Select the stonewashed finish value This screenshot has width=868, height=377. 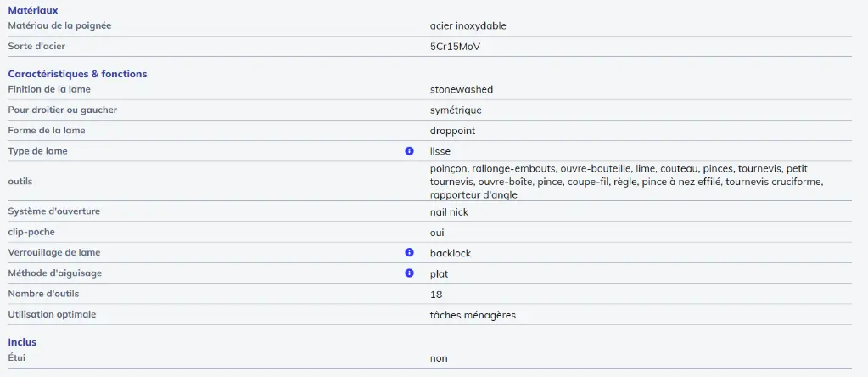(x=461, y=89)
